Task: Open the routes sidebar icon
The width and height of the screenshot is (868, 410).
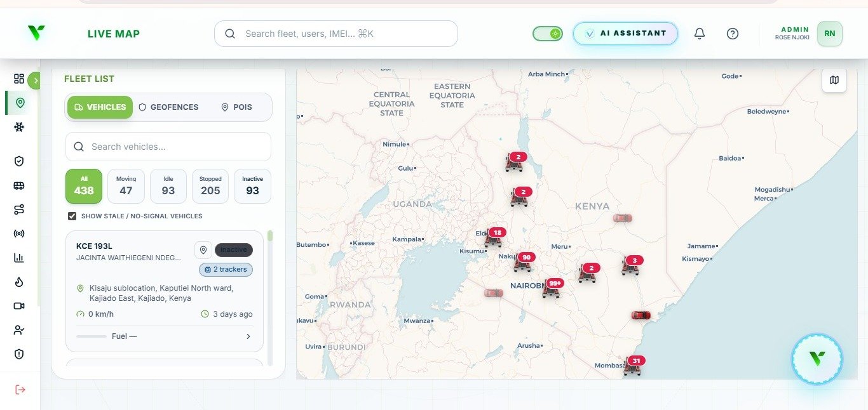Action: point(19,209)
